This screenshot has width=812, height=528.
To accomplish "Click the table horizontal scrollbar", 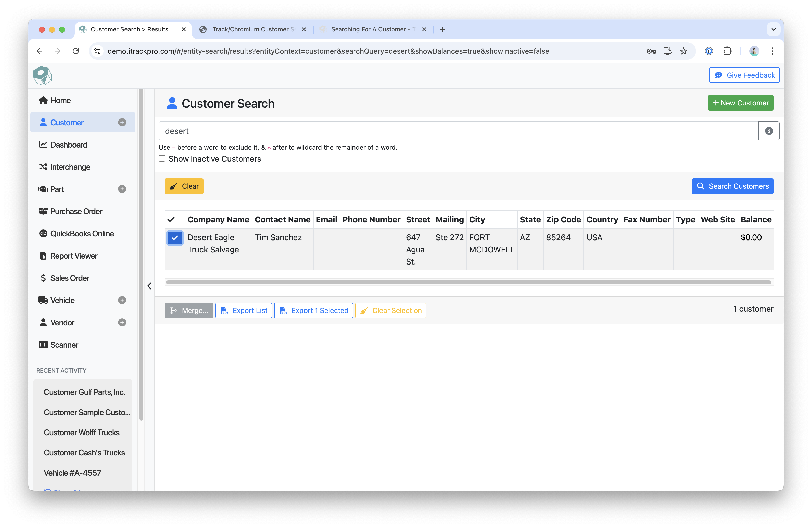I will click(468, 283).
